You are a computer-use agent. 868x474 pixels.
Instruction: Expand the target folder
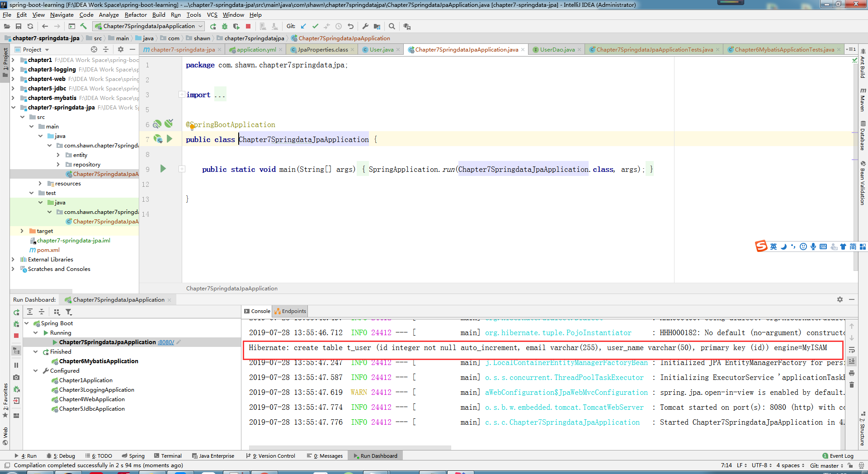click(x=22, y=231)
